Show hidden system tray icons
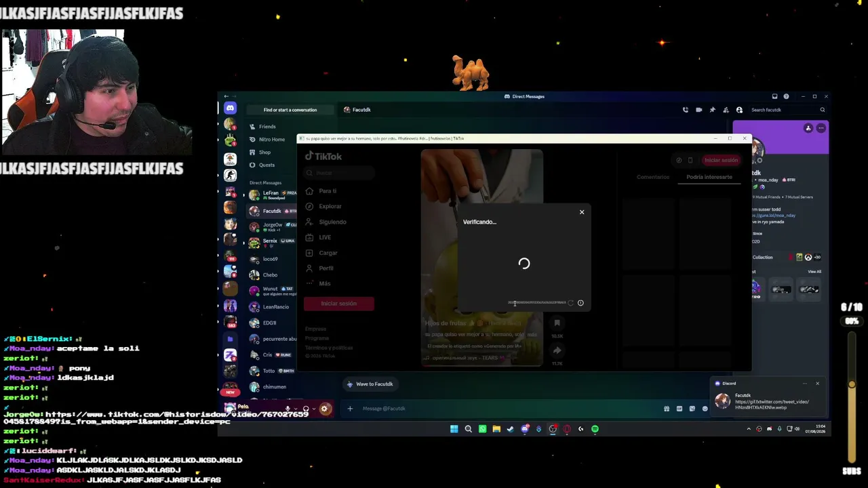The width and height of the screenshot is (868, 488). (749, 429)
